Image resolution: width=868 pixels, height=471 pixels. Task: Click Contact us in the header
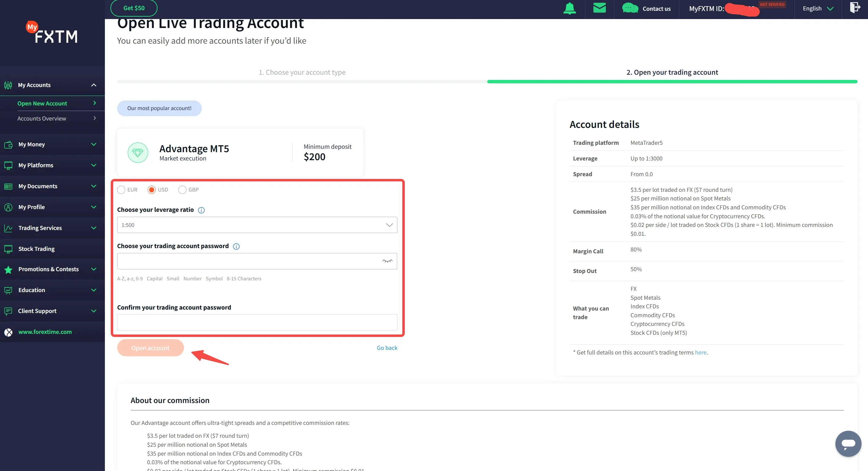[x=656, y=9]
